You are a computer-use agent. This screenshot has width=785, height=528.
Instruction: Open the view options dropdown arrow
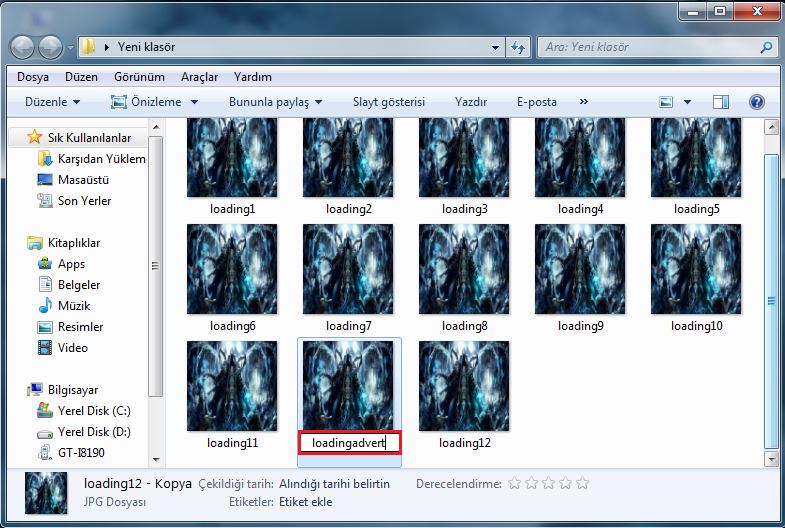click(687, 102)
